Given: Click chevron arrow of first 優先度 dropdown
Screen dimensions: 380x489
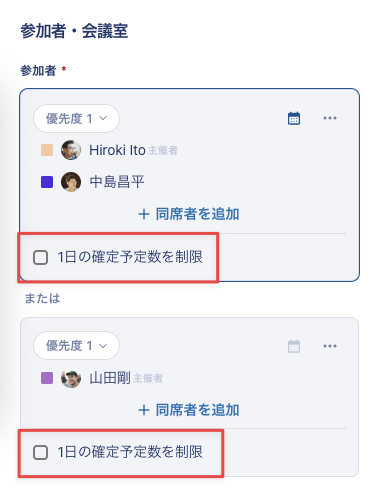Looking at the screenshot, I should (103, 118).
